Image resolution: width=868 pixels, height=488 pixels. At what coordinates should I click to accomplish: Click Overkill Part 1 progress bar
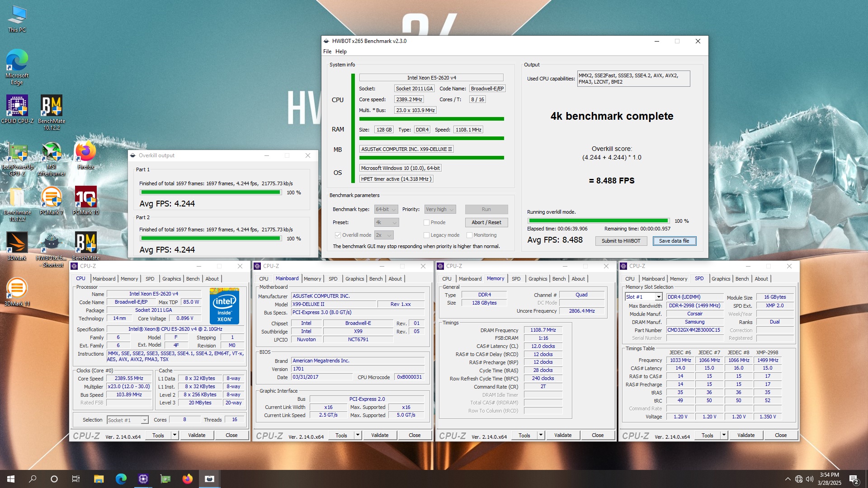pyautogui.click(x=211, y=192)
